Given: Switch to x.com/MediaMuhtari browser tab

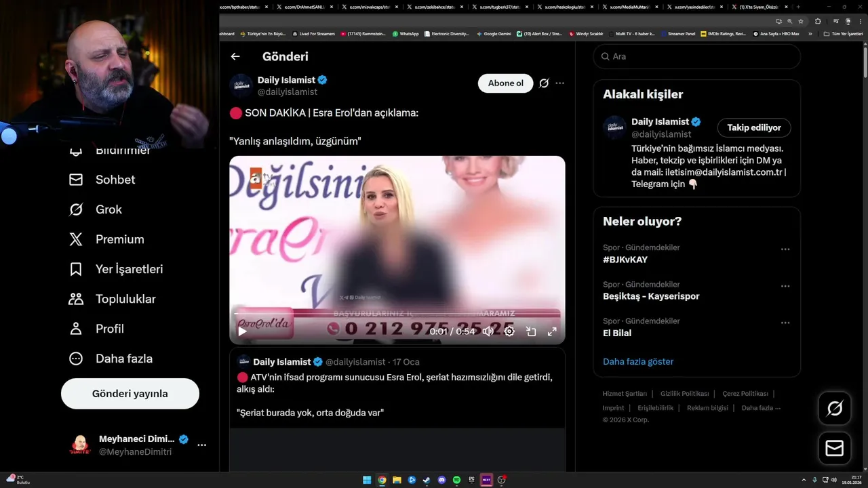Looking at the screenshot, I should [629, 7].
